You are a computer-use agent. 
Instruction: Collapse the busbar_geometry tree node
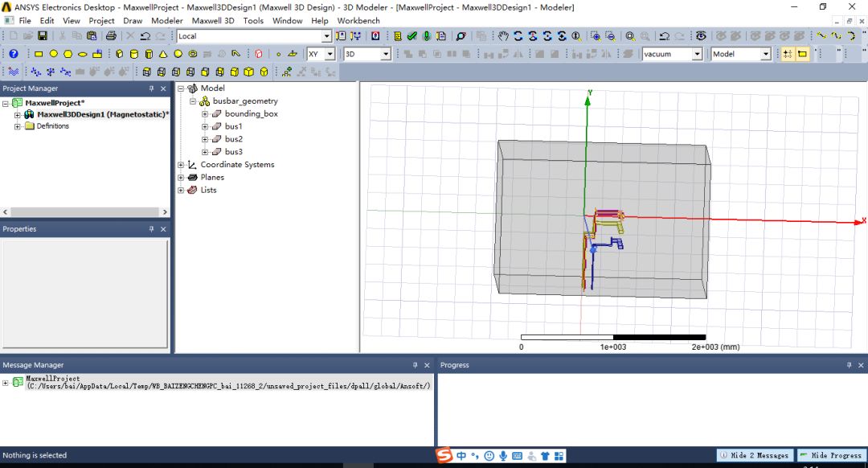click(x=193, y=101)
